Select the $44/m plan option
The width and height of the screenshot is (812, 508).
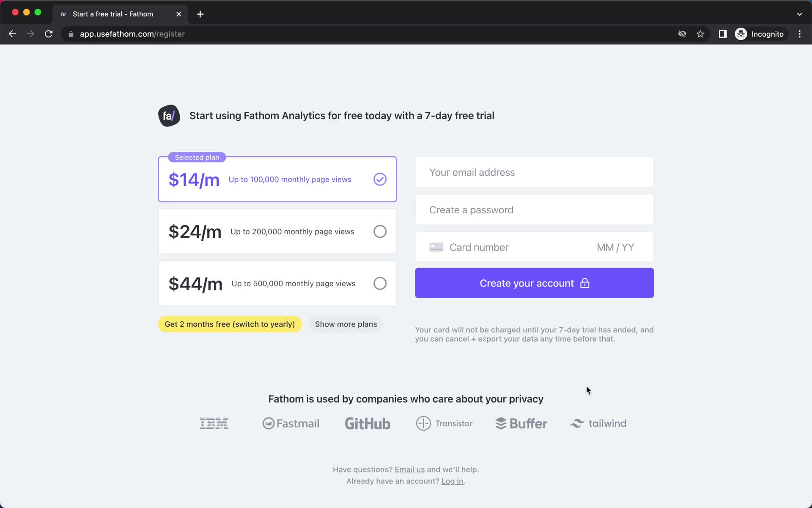(380, 283)
